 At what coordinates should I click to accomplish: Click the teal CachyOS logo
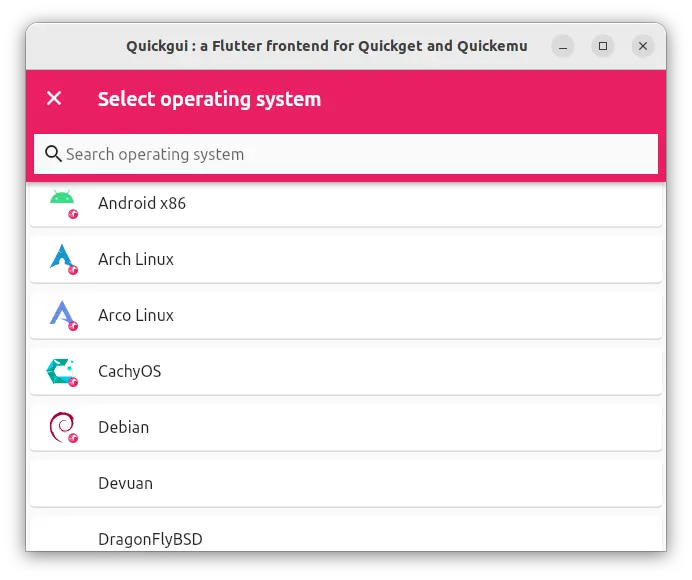point(61,371)
